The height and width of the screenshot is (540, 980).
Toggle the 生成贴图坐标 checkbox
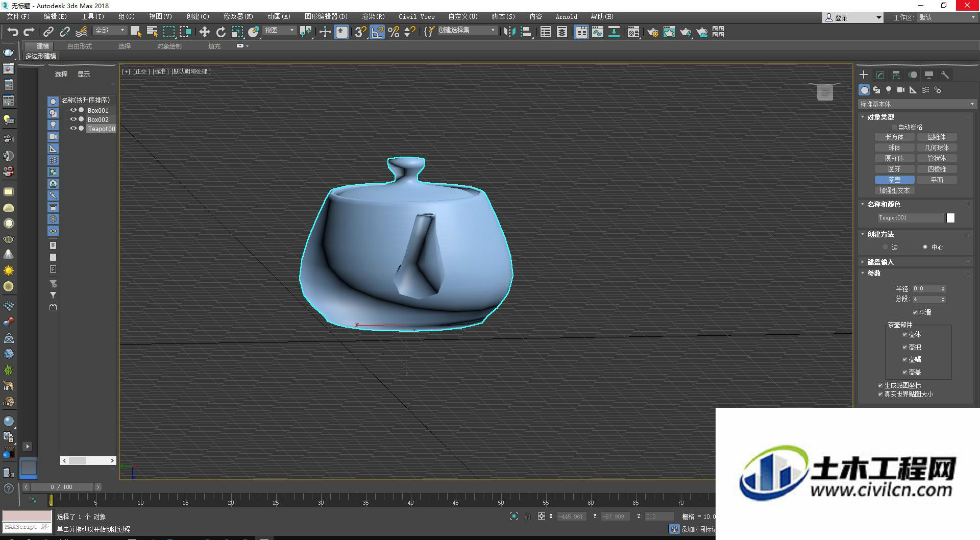click(x=880, y=385)
